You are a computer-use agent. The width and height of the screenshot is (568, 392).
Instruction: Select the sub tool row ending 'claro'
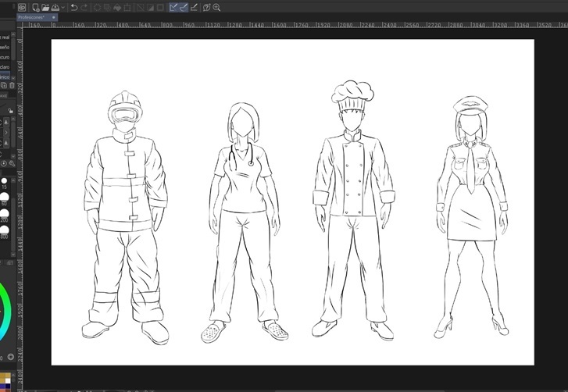pyautogui.click(x=5, y=67)
